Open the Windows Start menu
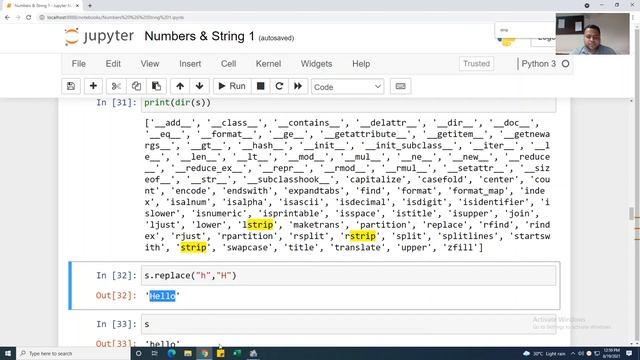 pos(8,353)
